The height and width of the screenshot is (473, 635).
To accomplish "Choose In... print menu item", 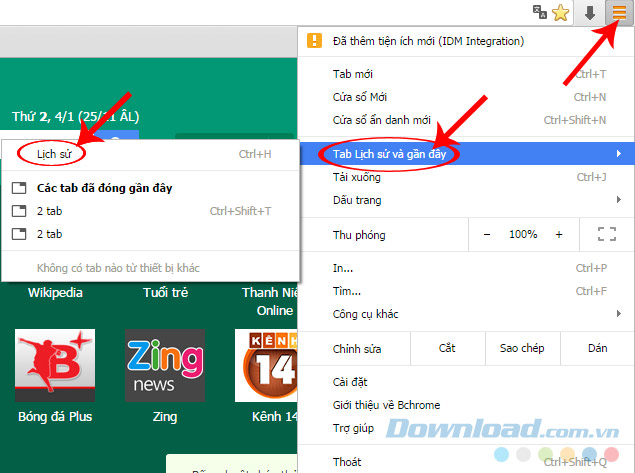I will pos(466,268).
